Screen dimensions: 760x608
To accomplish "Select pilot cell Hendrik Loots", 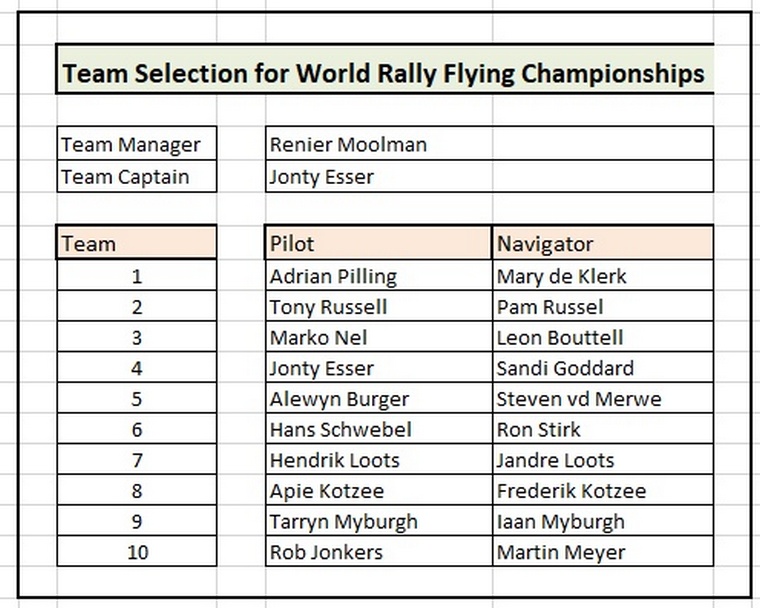I will coord(379,459).
